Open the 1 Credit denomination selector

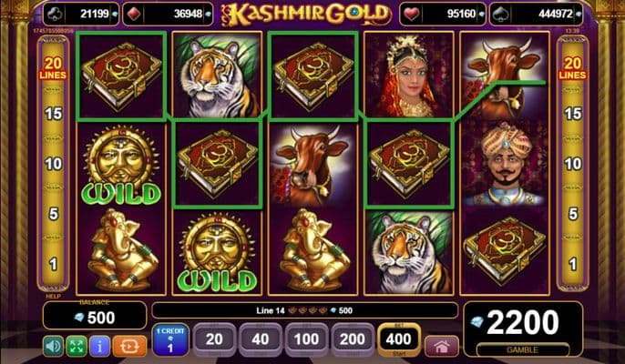[170, 339]
